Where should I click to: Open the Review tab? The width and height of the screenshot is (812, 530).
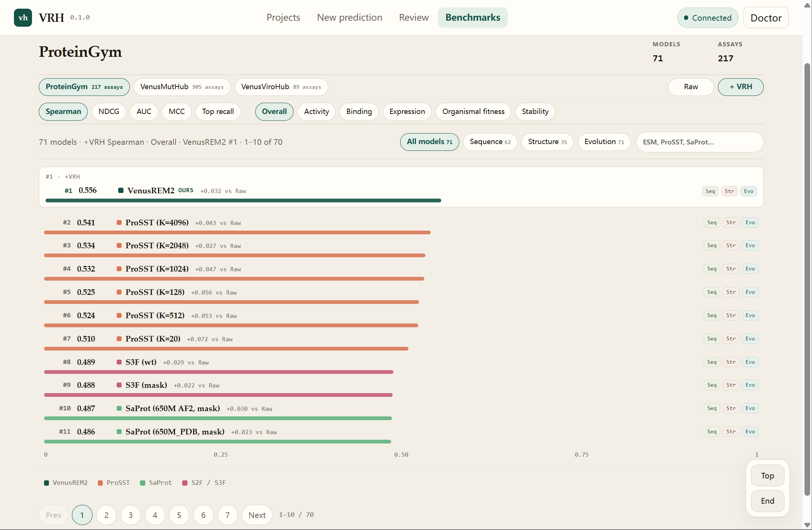click(414, 18)
